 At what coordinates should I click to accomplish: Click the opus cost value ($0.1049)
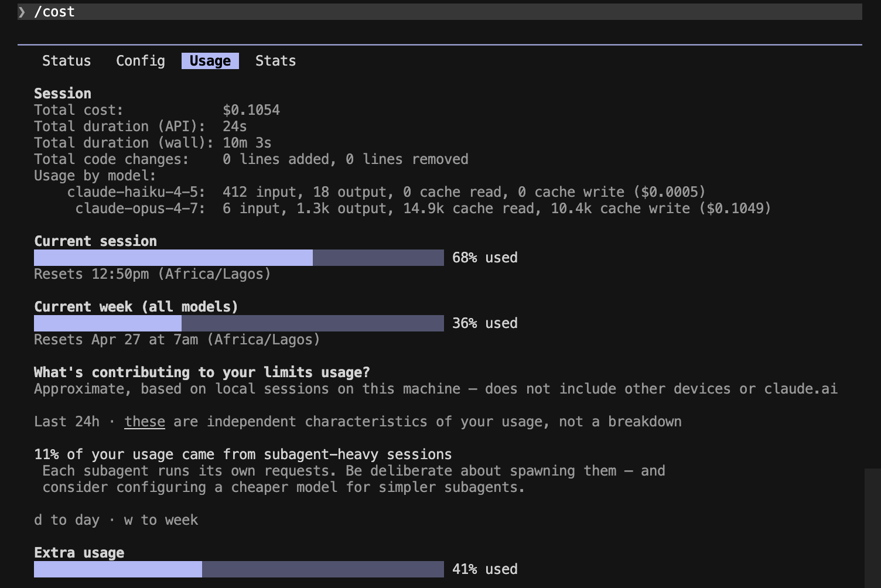click(x=735, y=208)
